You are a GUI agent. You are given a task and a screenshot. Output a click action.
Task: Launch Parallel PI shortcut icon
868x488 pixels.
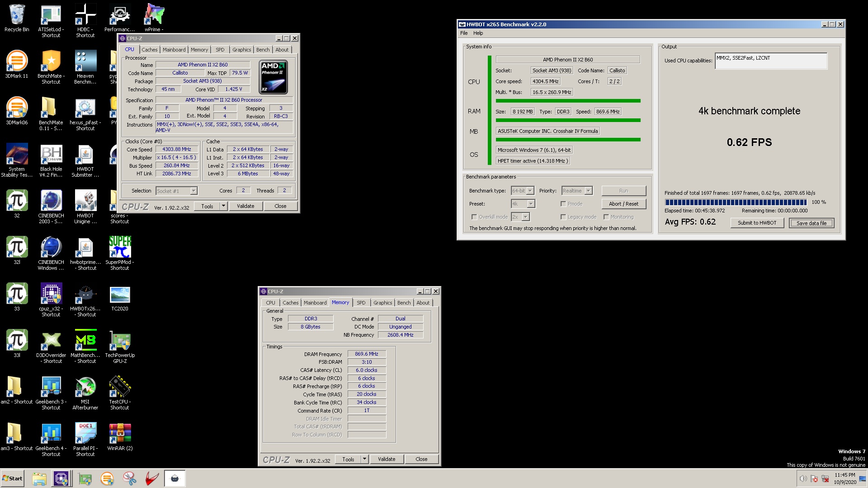coord(85,440)
